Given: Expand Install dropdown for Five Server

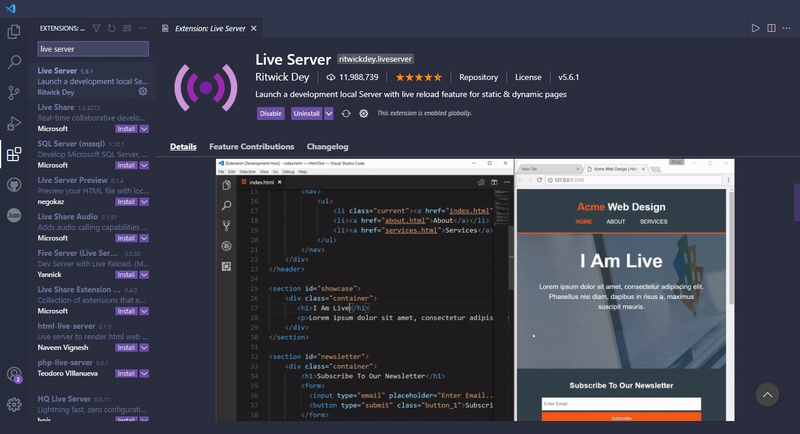Looking at the screenshot, I should [x=144, y=275].
